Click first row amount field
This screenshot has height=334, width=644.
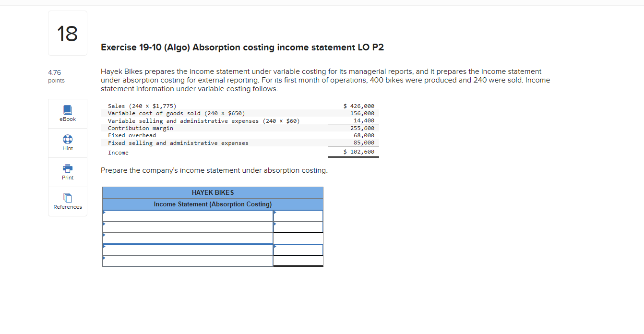point(298,216)
